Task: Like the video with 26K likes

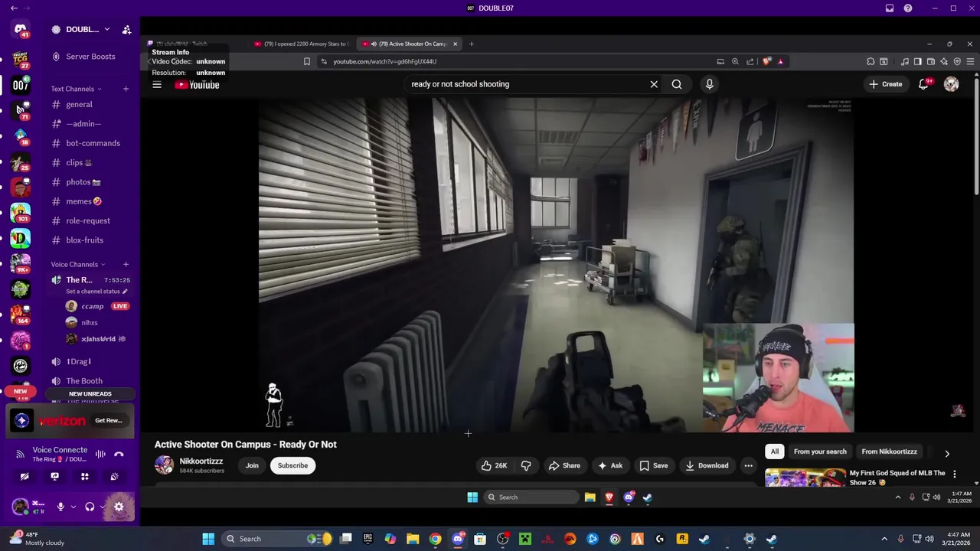Action: tap(494, 465)
